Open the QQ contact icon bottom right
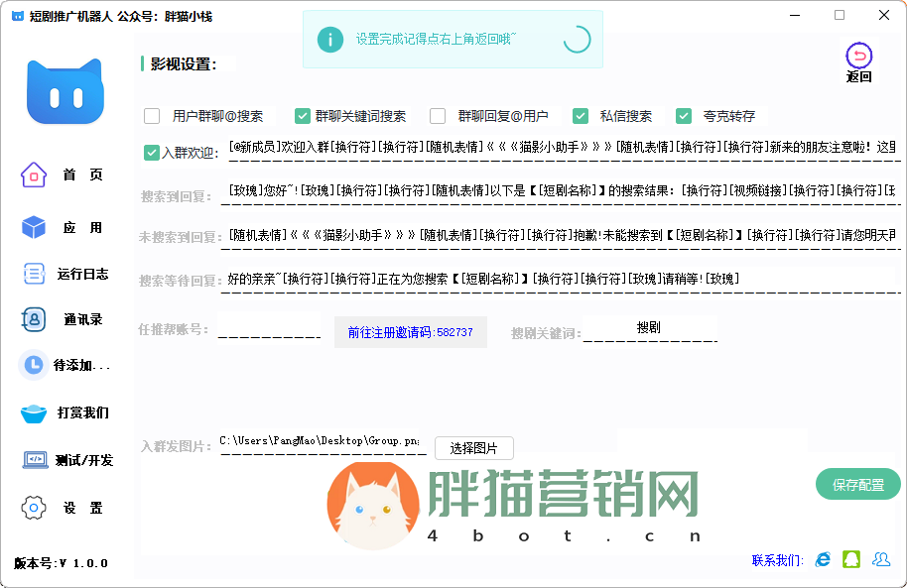The image size is (907, 588). click(851, 559)
